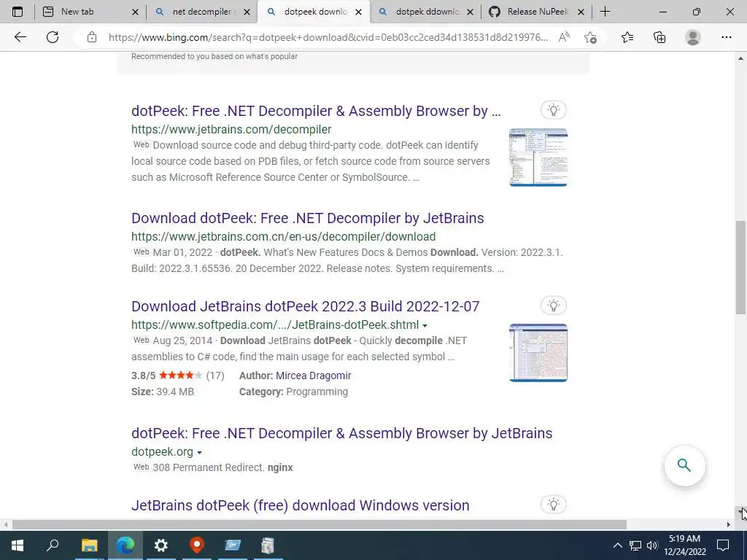Open the taskbar clock showing 5:19 AM
The width and height of the screenshot is (747, 560).
point(684,545)
